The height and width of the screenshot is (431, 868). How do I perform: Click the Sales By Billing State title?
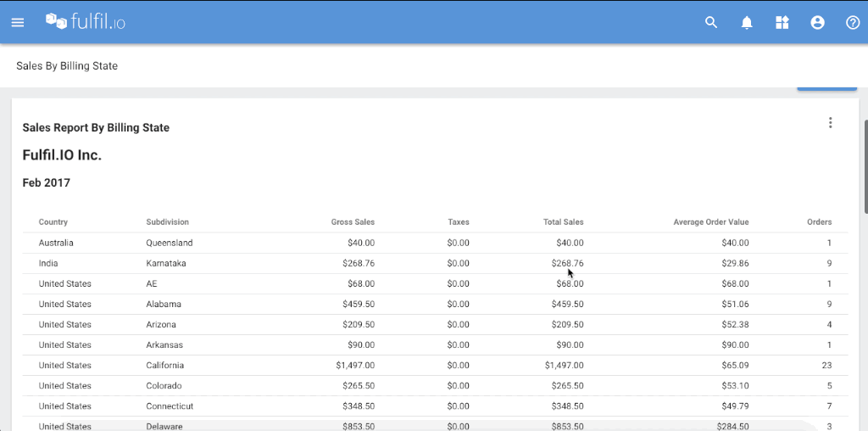(67, 66)
